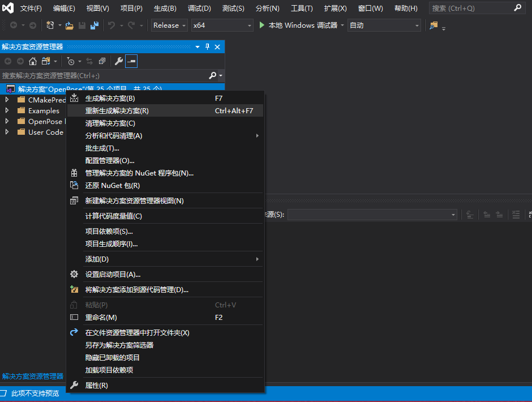Screen dimensions: 532x402
Task: Click the Pending Changes Filter clock icon
Action: 71,61
